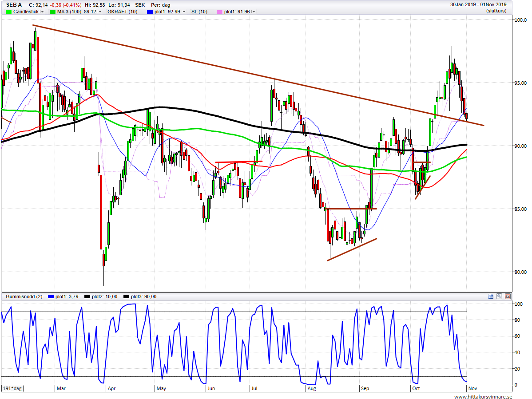Click the 100.0 price axis label
532x399 pixels.
coord(521,20)
